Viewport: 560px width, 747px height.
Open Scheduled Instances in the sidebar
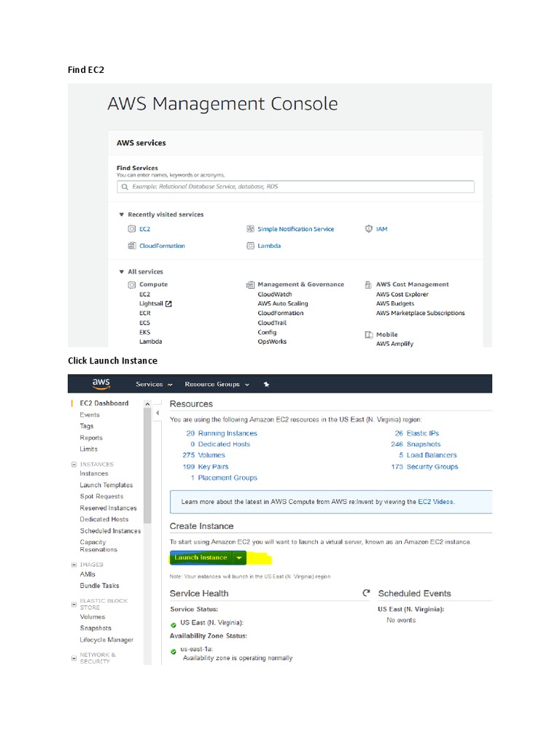click(111, 531)
